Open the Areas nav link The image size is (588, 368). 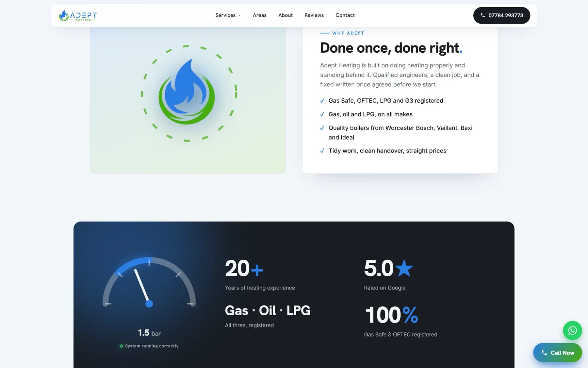(259, 15)
